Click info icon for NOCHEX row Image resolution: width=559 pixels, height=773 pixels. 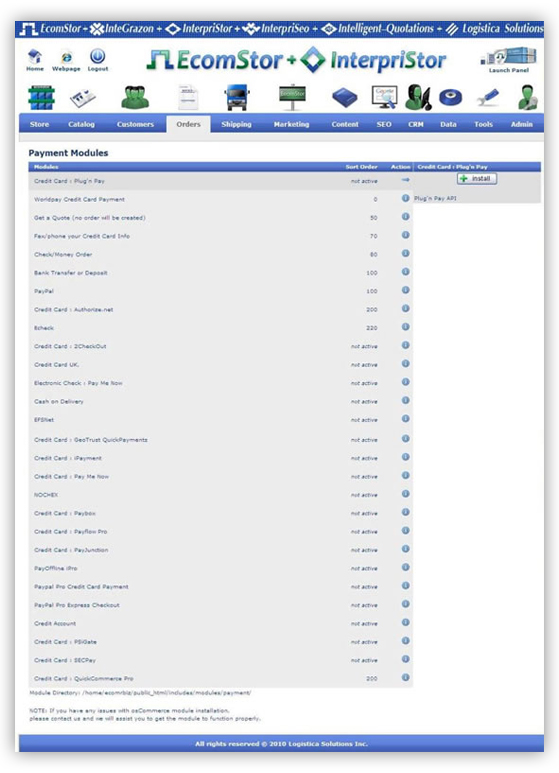(405, 493)
